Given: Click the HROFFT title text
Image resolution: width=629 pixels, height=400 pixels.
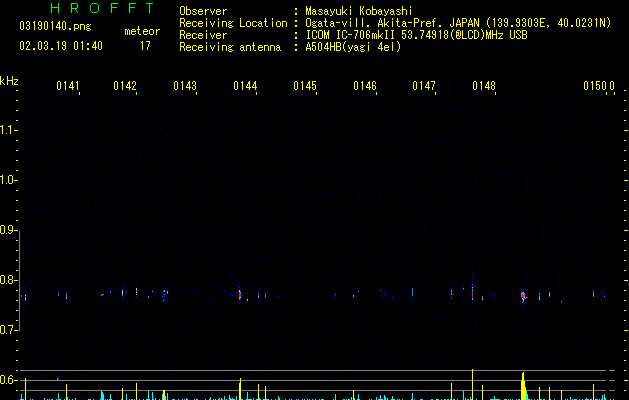Looking at the screenshot, I should click(102, 8).
